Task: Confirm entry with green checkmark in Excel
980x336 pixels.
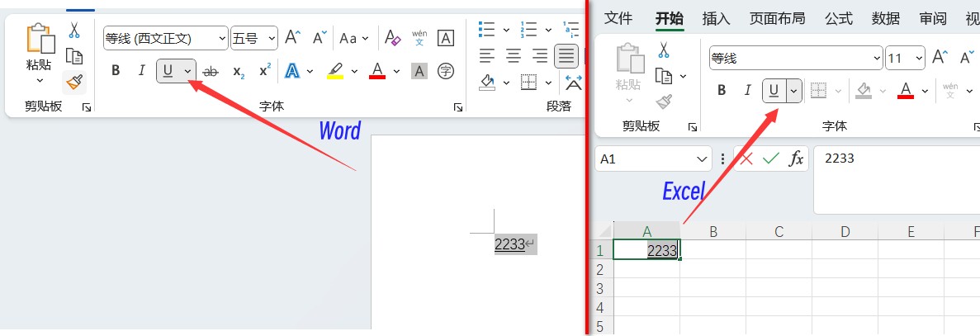Action: pyautogui.click(x=771, y=159)
